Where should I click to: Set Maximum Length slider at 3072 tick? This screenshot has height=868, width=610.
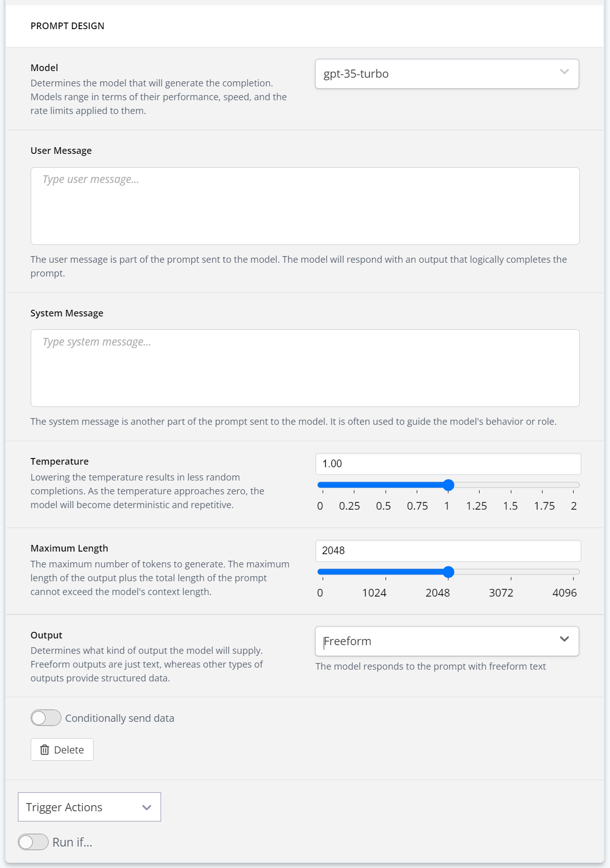[x=511, y=572]
